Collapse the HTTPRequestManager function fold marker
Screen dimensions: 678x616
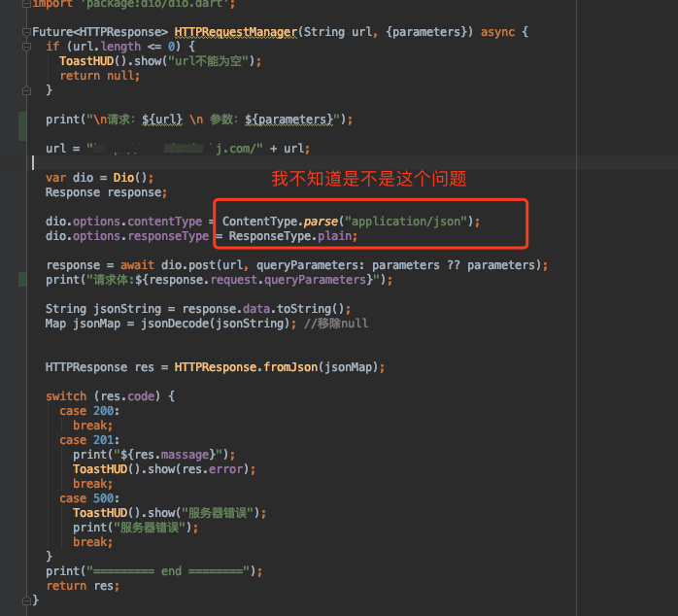(26, 32)
